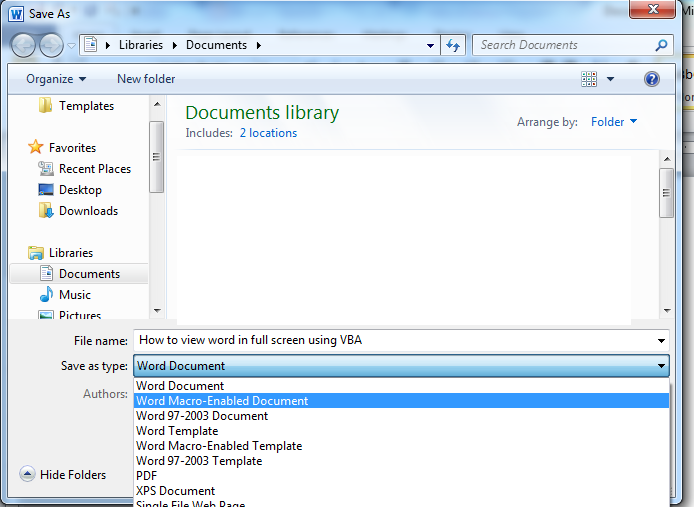Choose Word Macro-Enabled Template type
Screen dimensions: 694x507
pos(401,446)
